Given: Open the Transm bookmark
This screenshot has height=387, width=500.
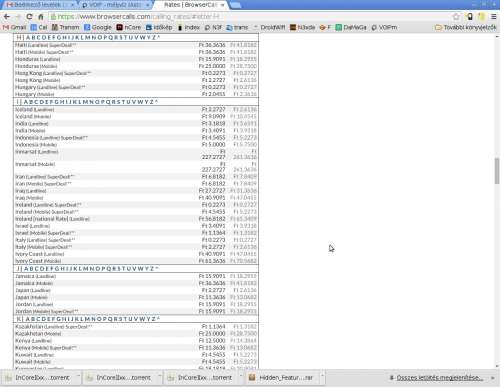Looking at the screenshot, I should (65, 27).
